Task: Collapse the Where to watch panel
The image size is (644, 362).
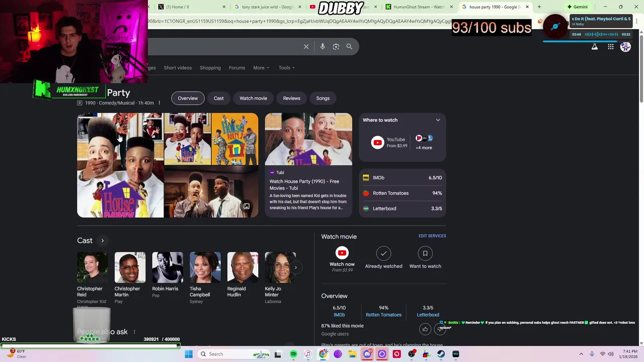Action: pos(438,120)
